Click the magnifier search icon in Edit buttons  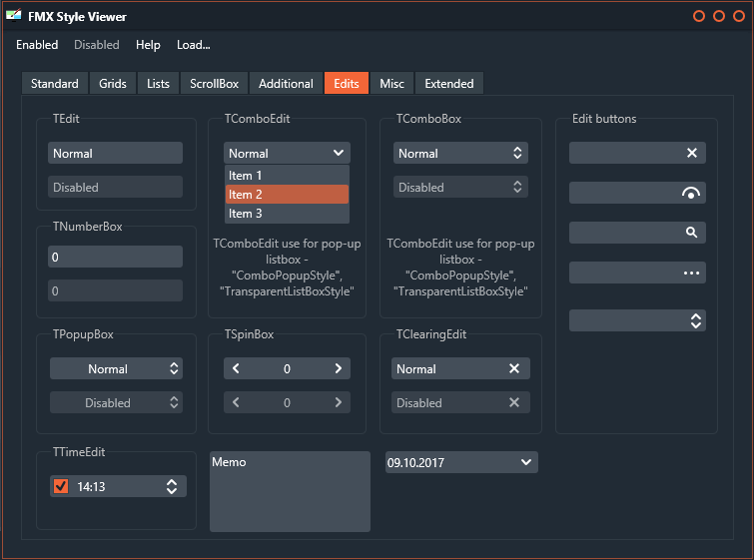(x=691, y=233)
